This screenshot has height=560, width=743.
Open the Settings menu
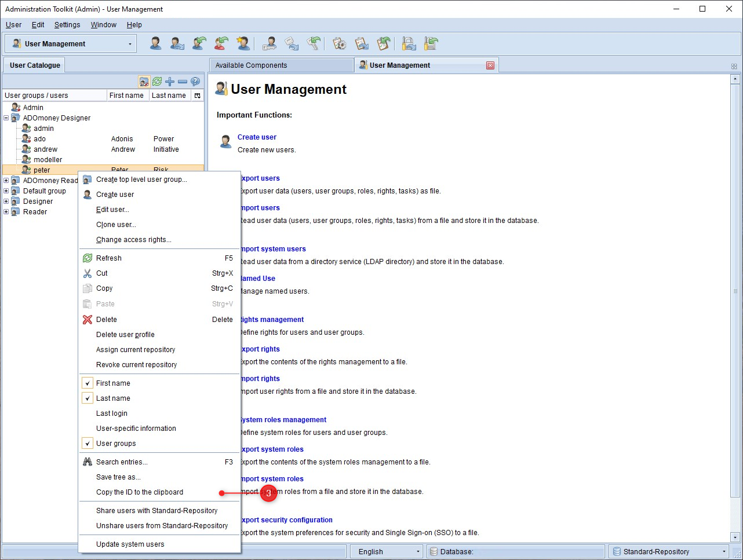67,25
